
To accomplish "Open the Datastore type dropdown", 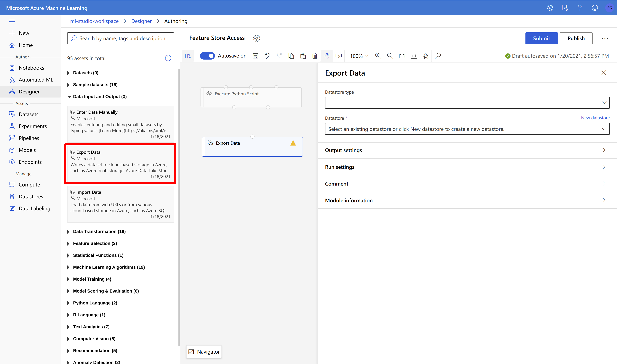I will [x=467, y=103].
